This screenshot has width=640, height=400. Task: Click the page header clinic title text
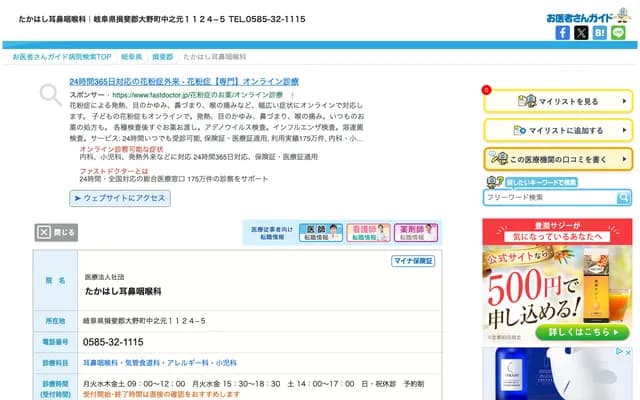(162, 19)
